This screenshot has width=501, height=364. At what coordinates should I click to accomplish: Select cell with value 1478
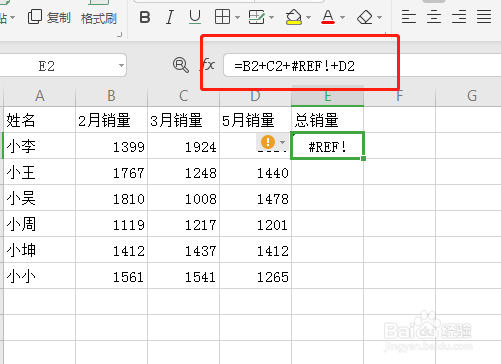click(x=255, y=198)
